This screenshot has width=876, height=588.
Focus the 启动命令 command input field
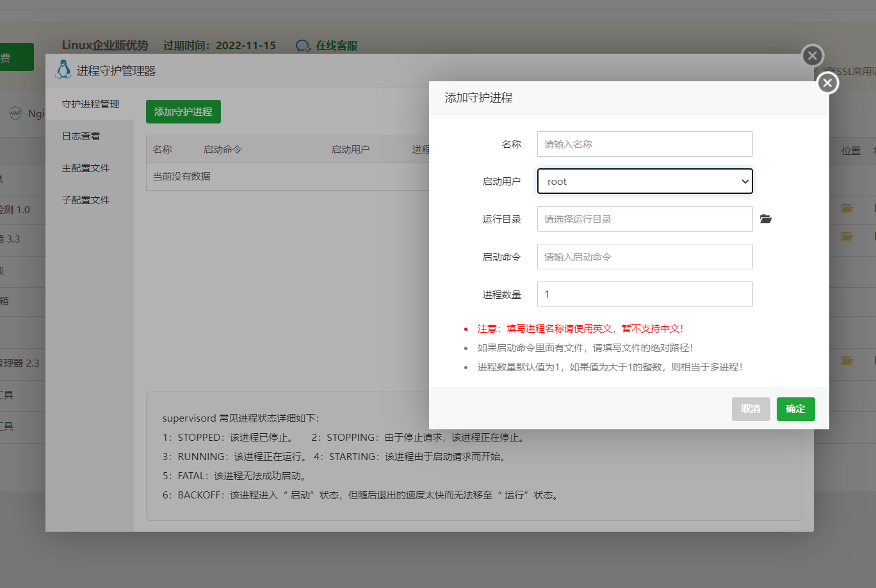coord(645,257)
